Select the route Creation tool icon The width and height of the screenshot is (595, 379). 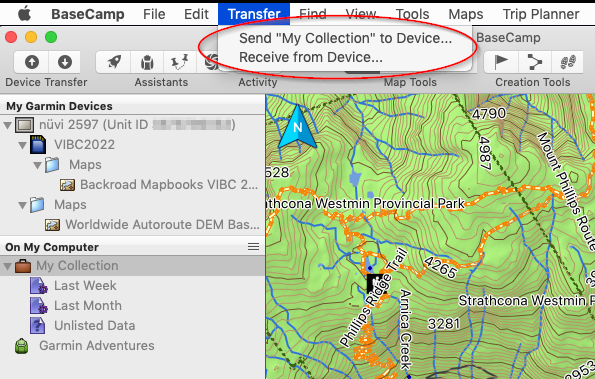coord(534,62)
